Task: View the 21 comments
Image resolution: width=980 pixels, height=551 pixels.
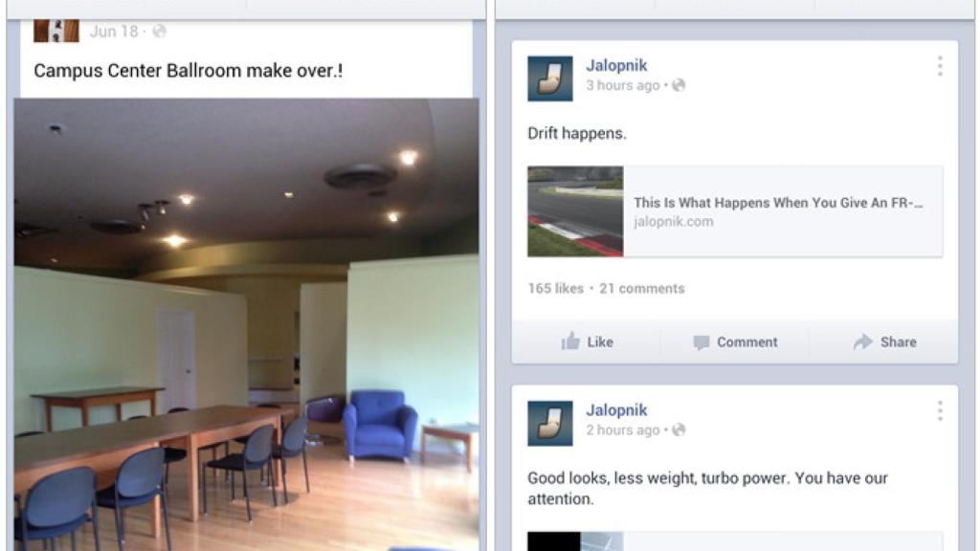Action: [642, 288]
